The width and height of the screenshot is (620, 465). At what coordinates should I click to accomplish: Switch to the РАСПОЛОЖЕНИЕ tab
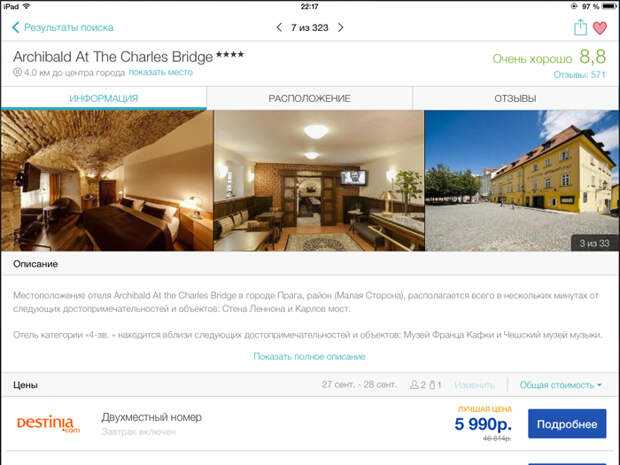310,98
